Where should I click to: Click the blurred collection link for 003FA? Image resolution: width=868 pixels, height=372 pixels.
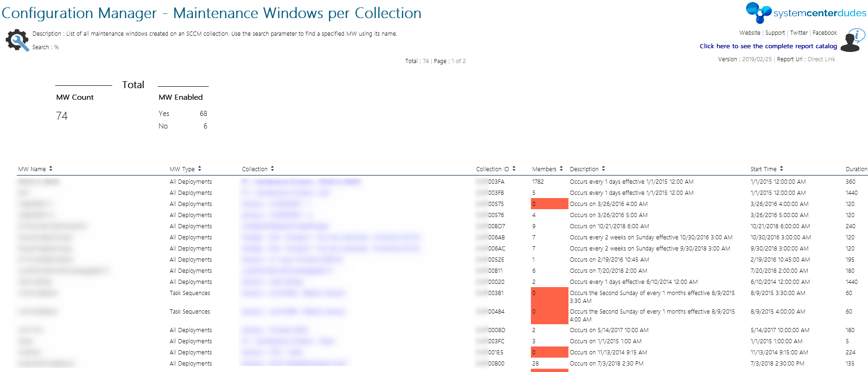tap(301, 182)
